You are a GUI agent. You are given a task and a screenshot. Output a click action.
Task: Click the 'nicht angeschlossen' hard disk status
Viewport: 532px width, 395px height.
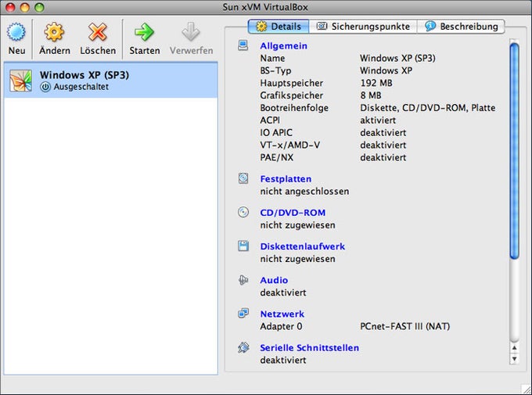304,192
